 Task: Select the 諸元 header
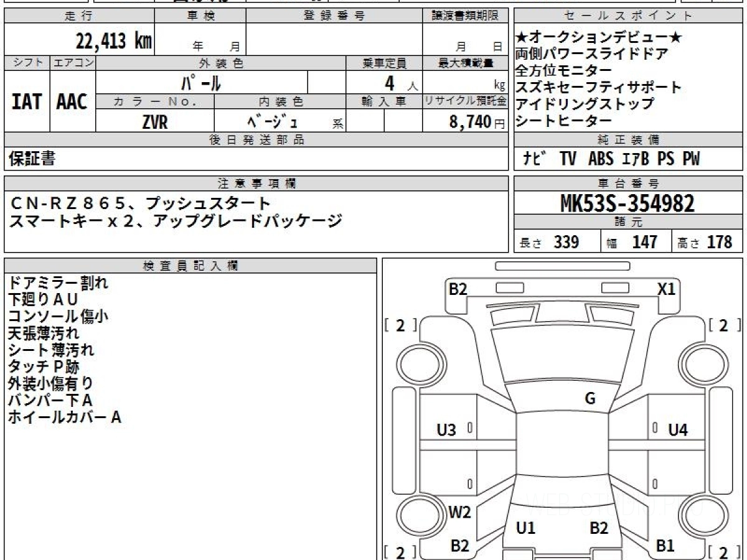[629, 223]
